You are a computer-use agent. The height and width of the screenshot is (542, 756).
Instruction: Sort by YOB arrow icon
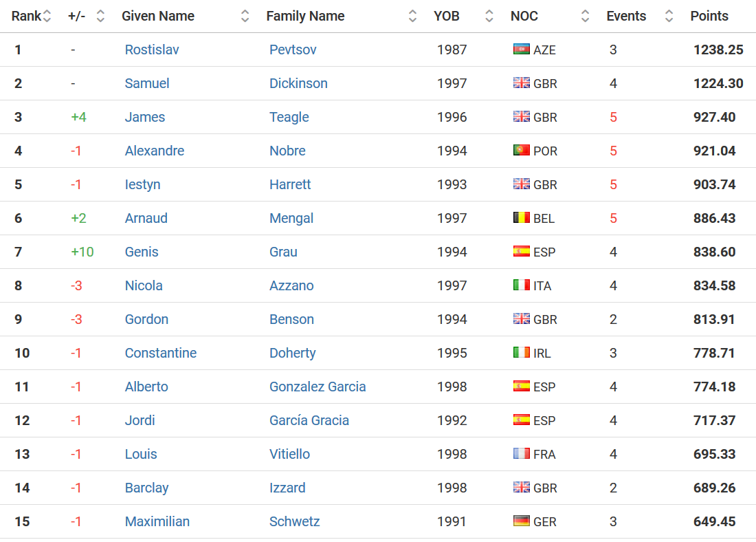(x=489, y=16)
